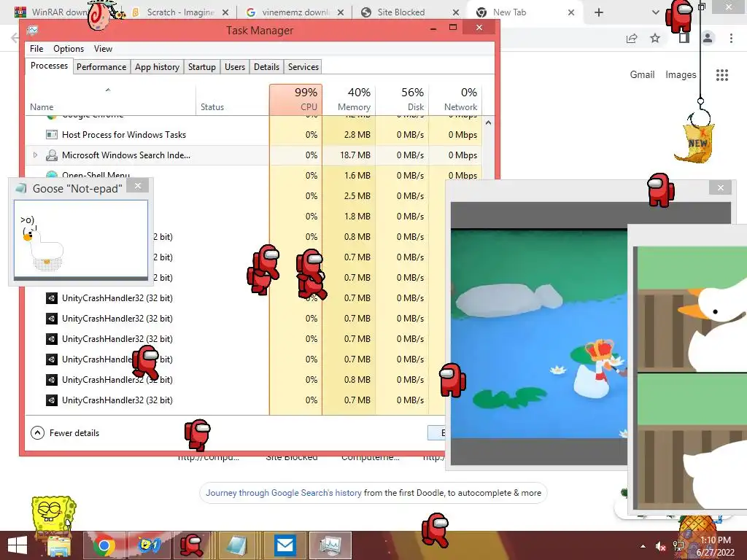Collapse with the Fewer details button

pyautogui.click(x=65, y=433)
